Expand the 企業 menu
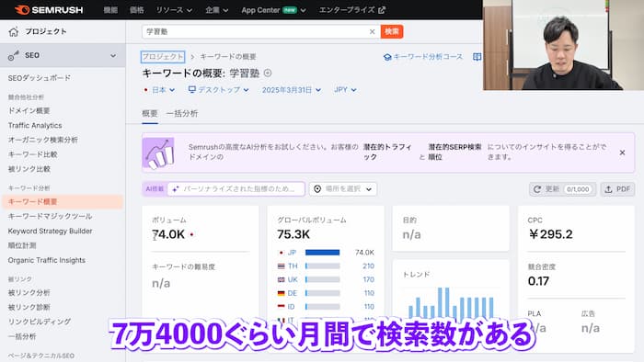 (x=217, y=10)
